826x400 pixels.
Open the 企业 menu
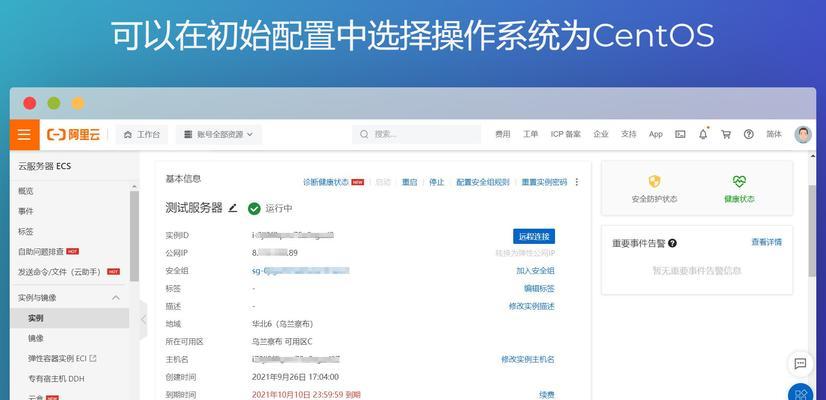(601, 134)
